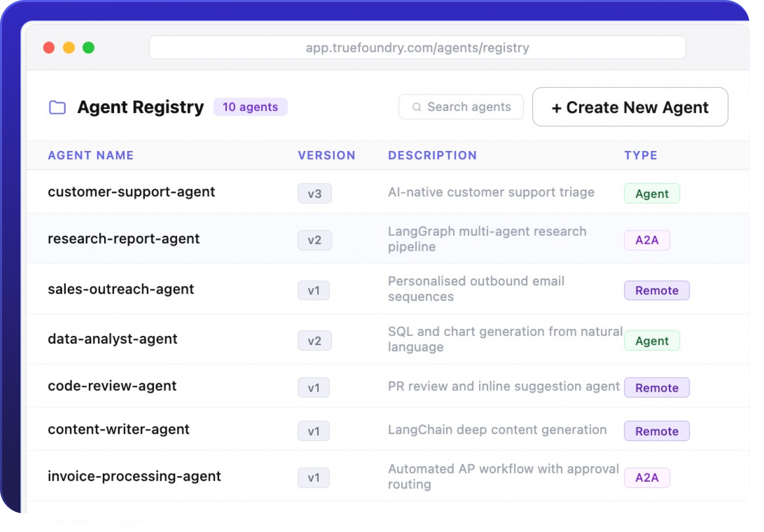Click 'LangChain deep content generation' description

[x=498, y=430]
